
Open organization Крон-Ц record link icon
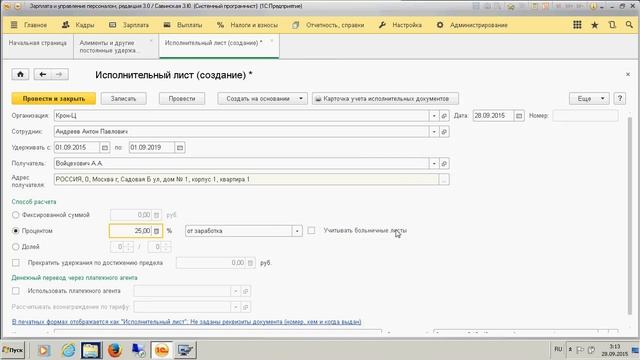tap(444, 116)
